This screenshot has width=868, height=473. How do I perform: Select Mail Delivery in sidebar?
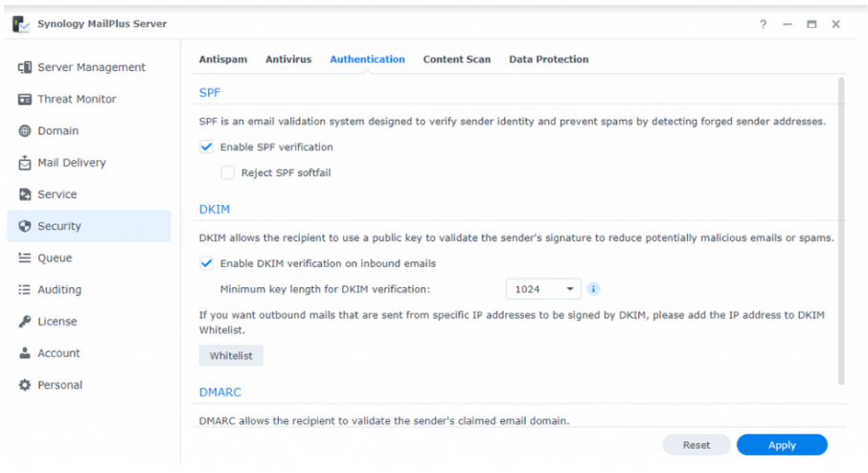click(x=89, y=163)
